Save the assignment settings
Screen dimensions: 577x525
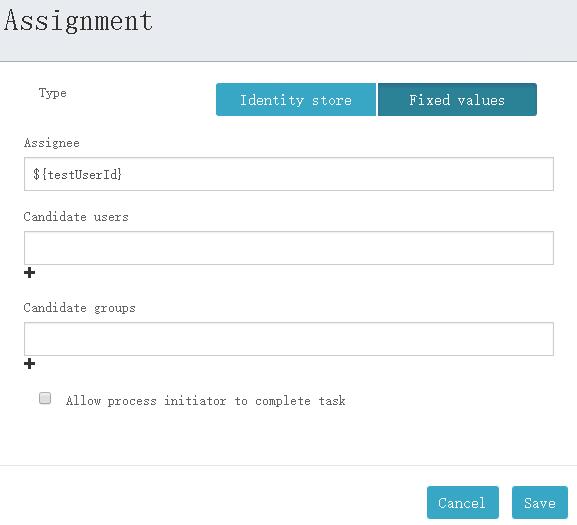click(x=540, y=503)
